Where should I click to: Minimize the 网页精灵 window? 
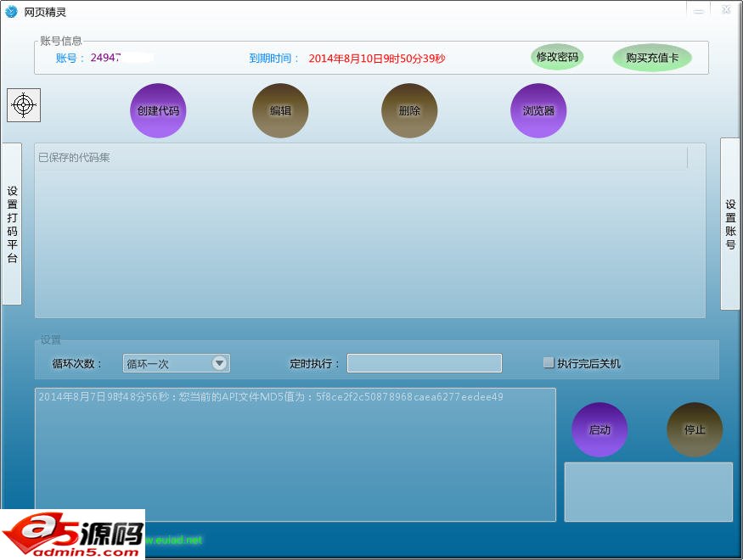coord(699,10)
